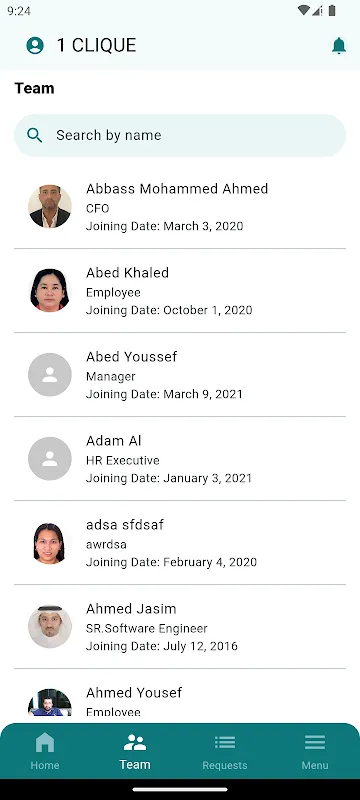The width and height of the screenshot is (360, 800).
Task: Select the Team people icon
Action: click(135, 742)
